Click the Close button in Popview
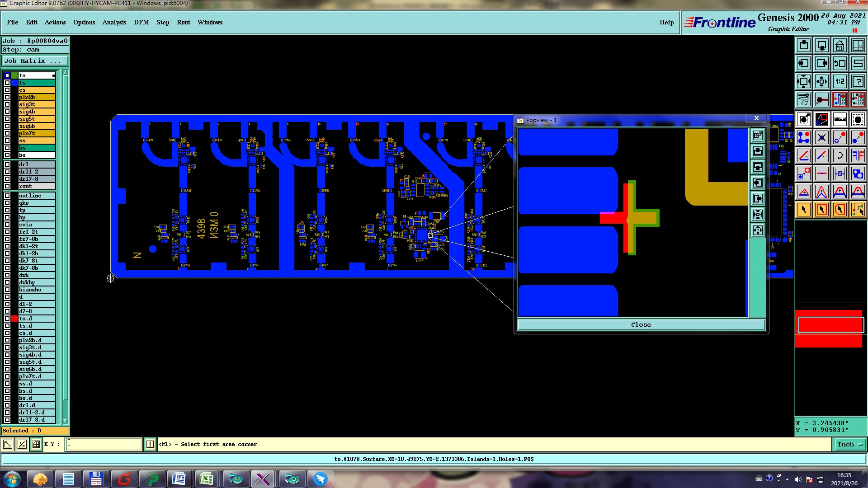 tap(641, 324)
